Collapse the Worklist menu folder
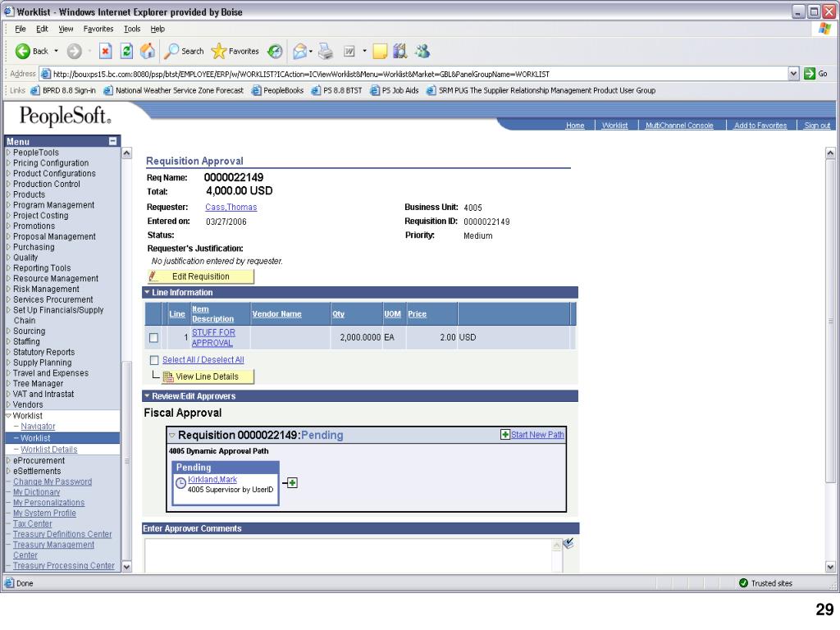 pyautogui.click(x=8, y=416)
